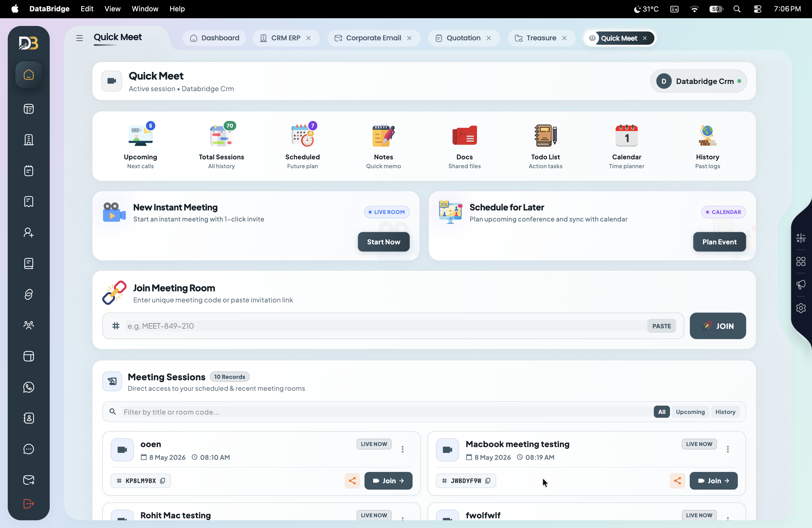The width and height of the screenshot is (812, 528).
Task: Open Total Sessions history icon
Action: click(222, 135)
